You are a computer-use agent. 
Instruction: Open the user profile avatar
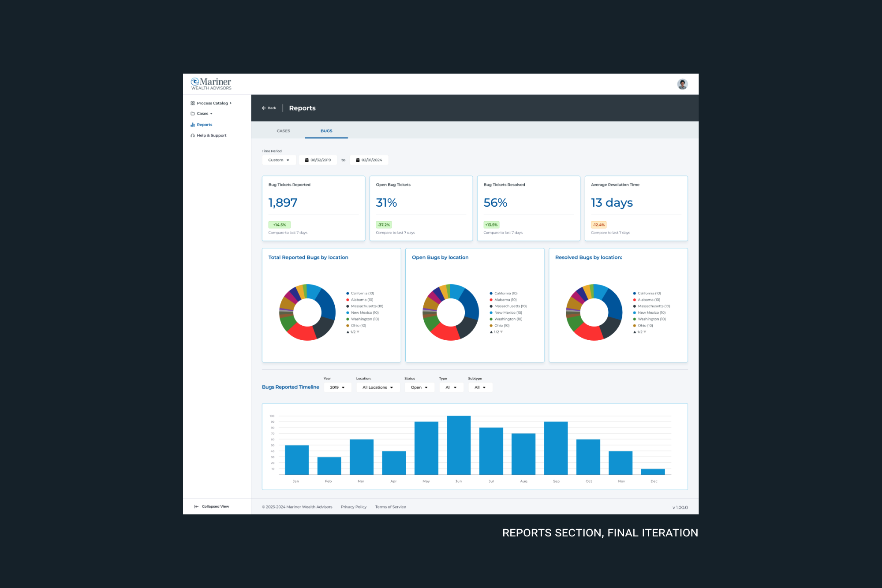click(x=682, y=84)
